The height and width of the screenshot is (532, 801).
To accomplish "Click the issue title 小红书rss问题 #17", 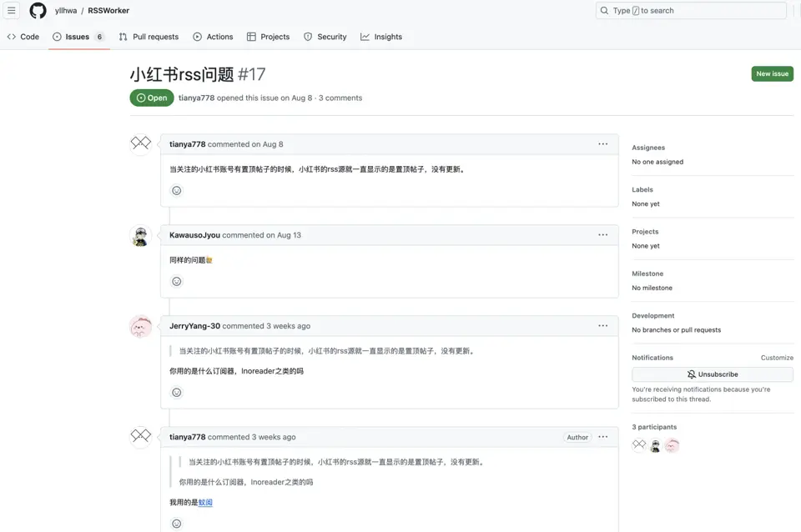I will (x=198, y=74).
